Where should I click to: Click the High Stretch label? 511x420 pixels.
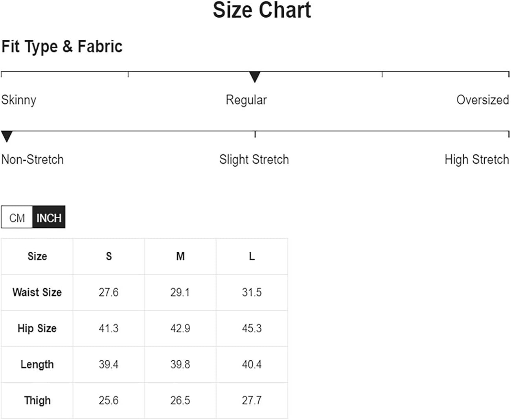click(476, 160)
